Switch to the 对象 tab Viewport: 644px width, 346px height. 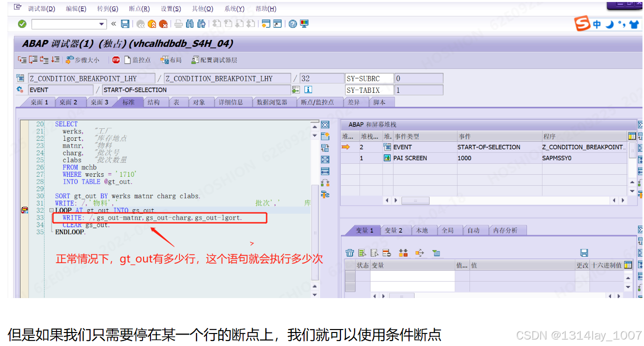[199, 102]
